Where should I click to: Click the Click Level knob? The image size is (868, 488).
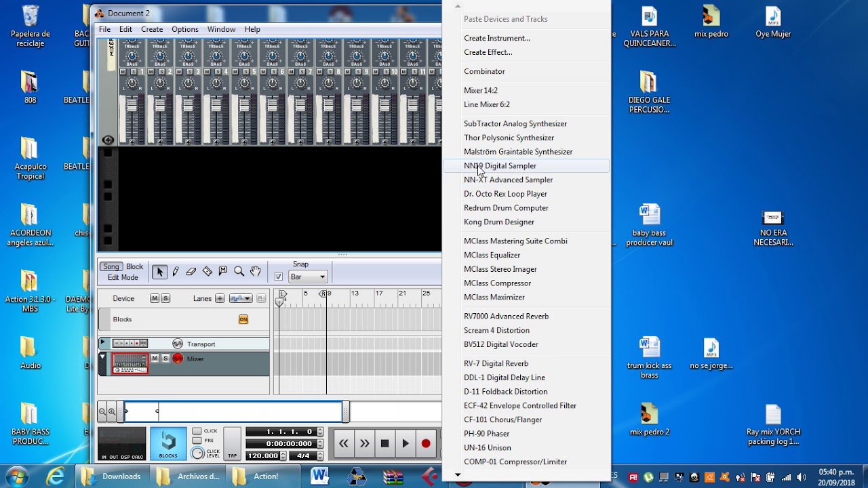[197, 453]
